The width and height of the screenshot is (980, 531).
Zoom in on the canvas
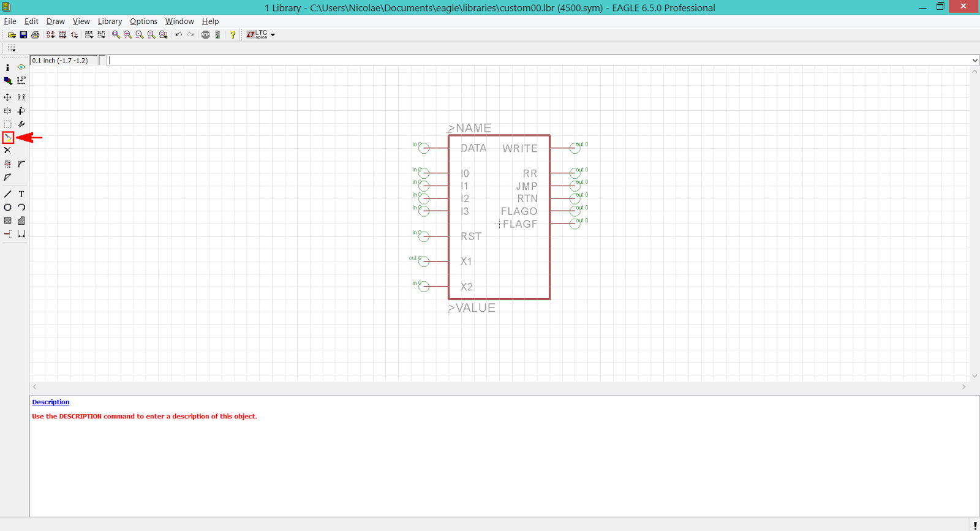[127, 35]
